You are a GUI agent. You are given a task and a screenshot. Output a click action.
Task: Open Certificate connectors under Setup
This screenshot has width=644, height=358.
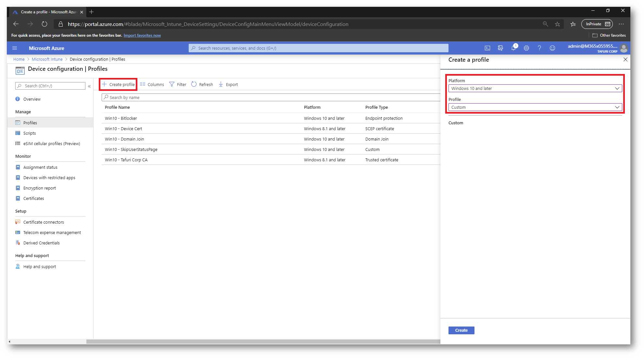[44, 222]
